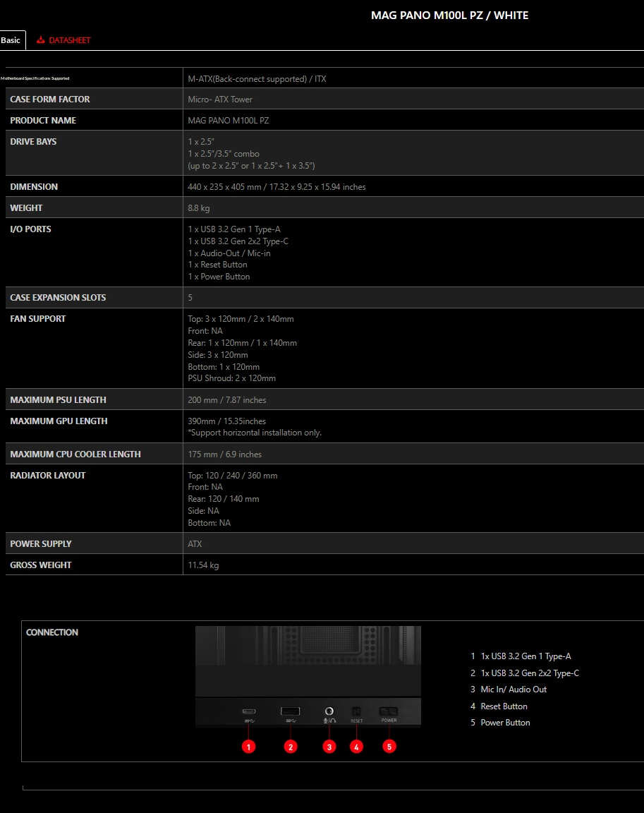Click the POWER button on the case image
The height and width of the screenshot is (813, 644).
pos(389,712)
